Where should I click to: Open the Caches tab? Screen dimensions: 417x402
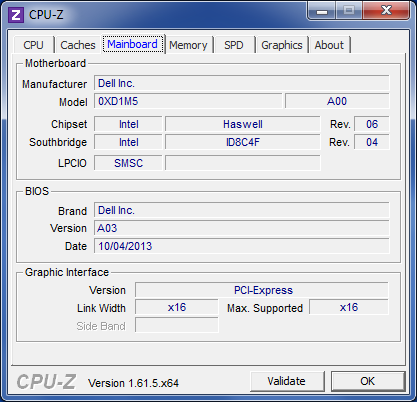coord(78,45)
